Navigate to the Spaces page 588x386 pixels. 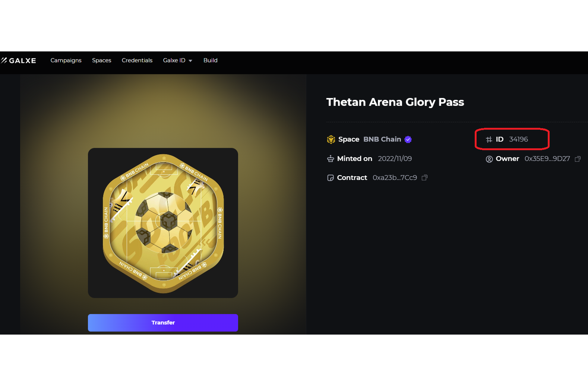101,60
